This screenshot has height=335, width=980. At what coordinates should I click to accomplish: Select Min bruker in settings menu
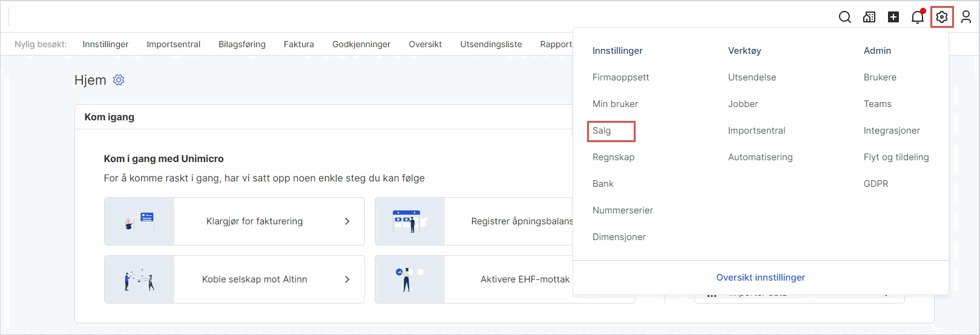[615, 104]
